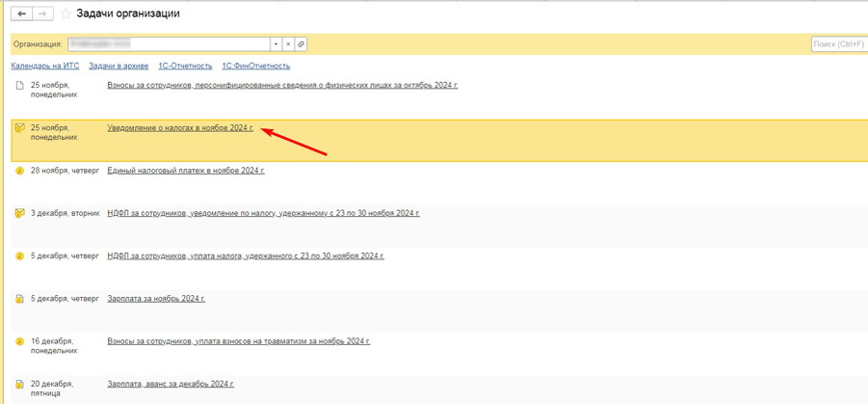Screen dimensions: 868x404
Task: Open the Календарь на ИТС link
Action: click(45, 66)
